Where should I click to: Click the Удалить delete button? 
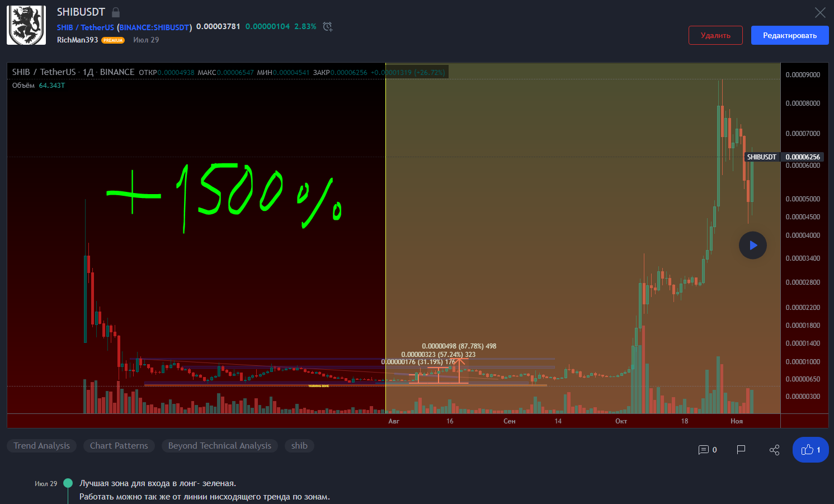point(715,35)
